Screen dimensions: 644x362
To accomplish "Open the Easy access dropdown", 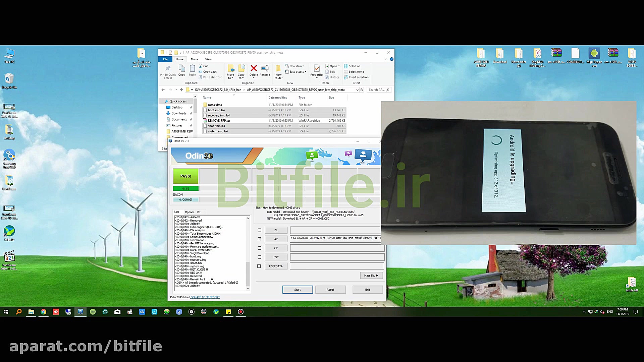I will click(296, 72).
